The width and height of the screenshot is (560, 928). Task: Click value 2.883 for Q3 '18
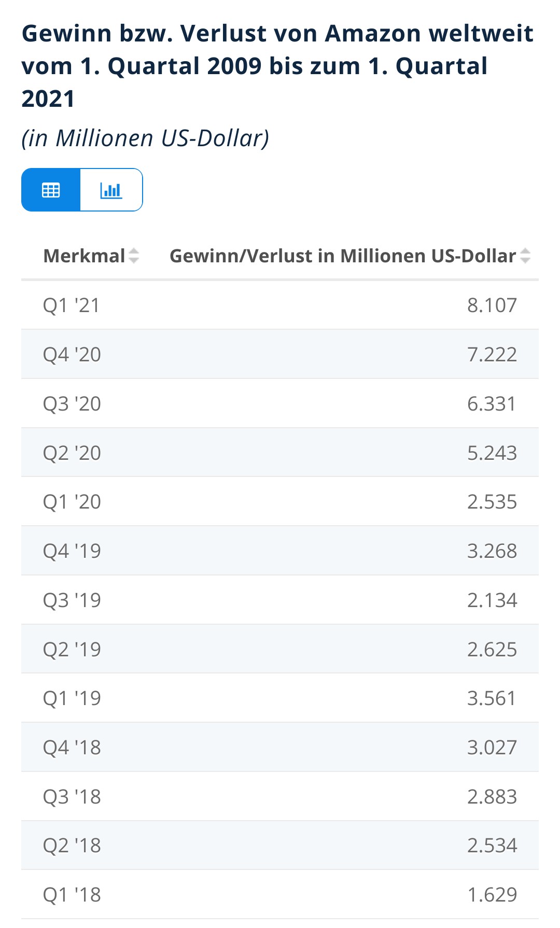point(492,797)
